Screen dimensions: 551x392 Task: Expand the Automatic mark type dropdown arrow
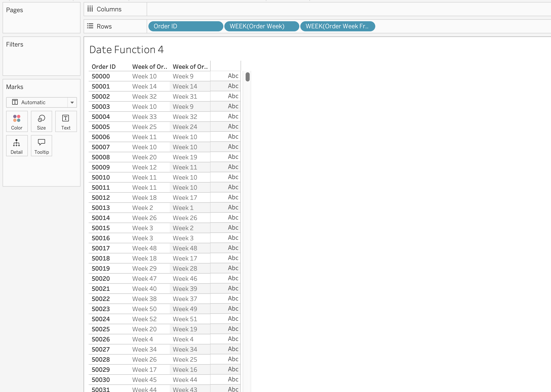point(72,102)
